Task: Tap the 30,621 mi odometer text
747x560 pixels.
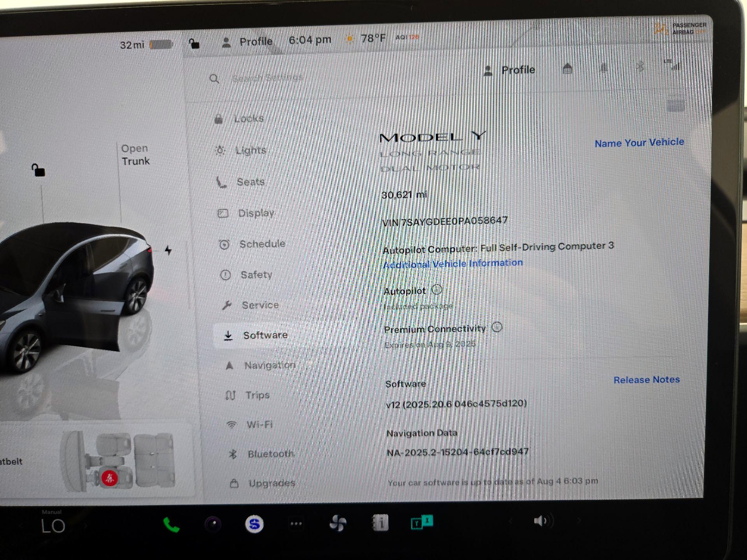Action: (404, 194)
